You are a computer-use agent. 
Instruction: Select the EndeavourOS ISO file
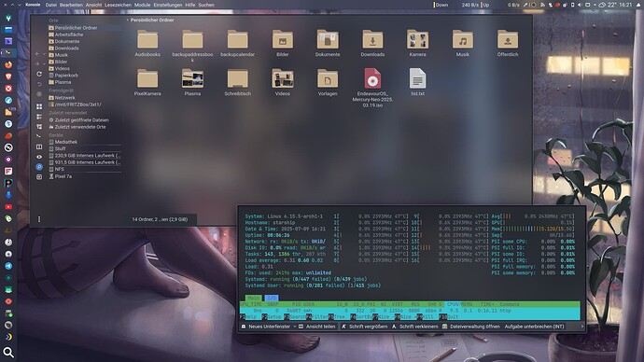(x=372, y=88)
